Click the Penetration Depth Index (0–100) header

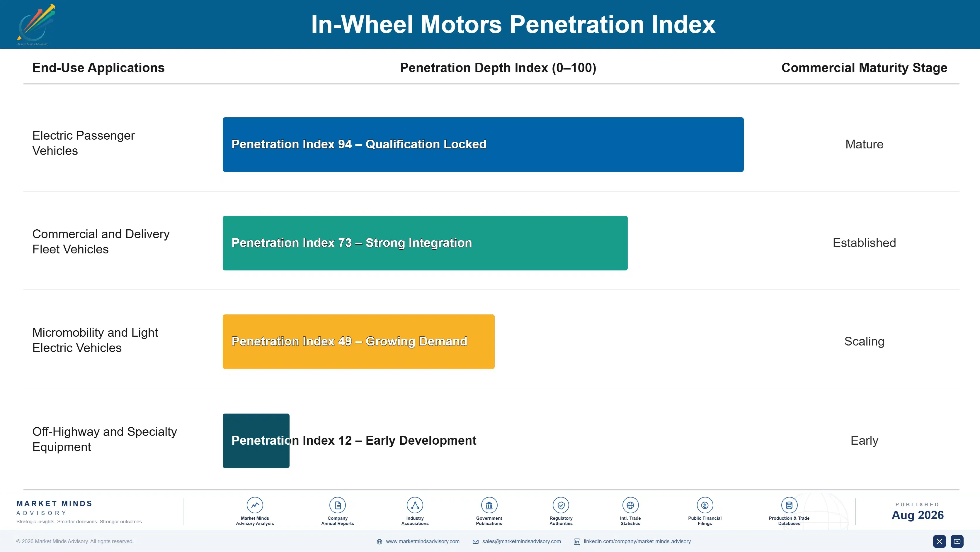(x=498, y=68)
